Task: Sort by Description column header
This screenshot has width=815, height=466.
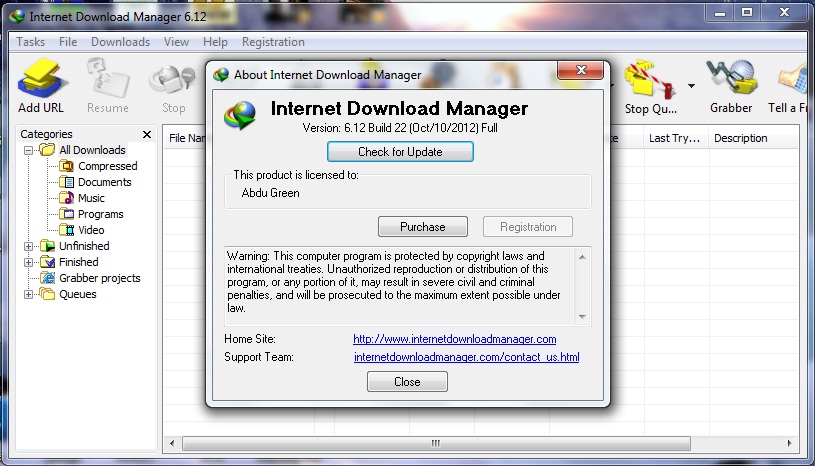Action: point(753,138)
